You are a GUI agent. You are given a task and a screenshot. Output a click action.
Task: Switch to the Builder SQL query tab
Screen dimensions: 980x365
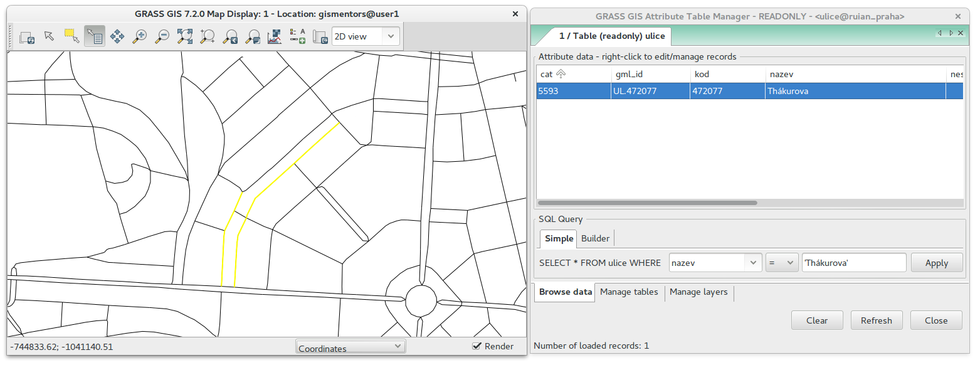tap(595, 238)
